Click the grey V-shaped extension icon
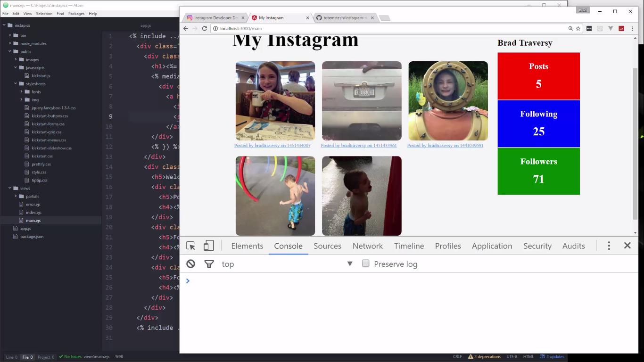Viewport: 644px width, 362px height. [611, 28]
